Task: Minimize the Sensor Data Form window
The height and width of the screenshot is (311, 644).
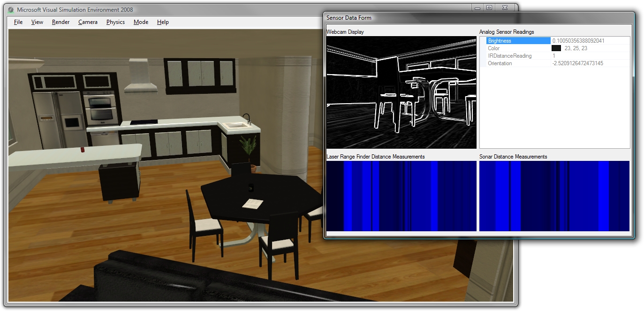Action: (x=477, y=8)
